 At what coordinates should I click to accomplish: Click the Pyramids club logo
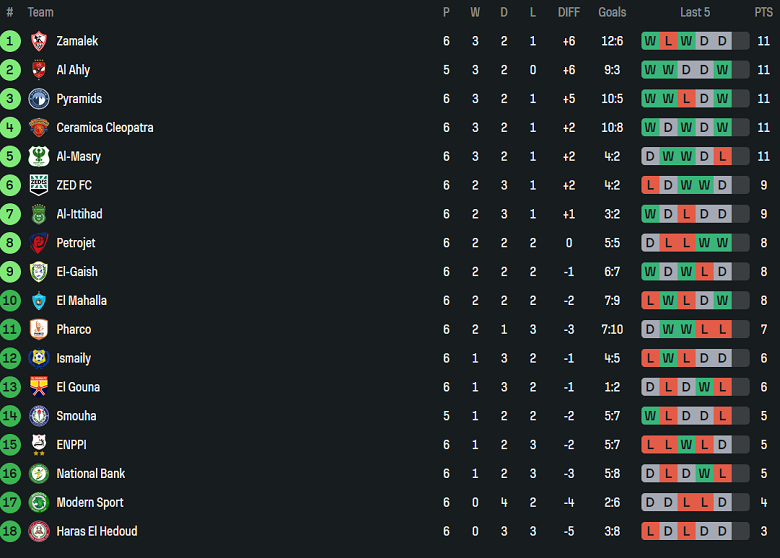[39, 99]
